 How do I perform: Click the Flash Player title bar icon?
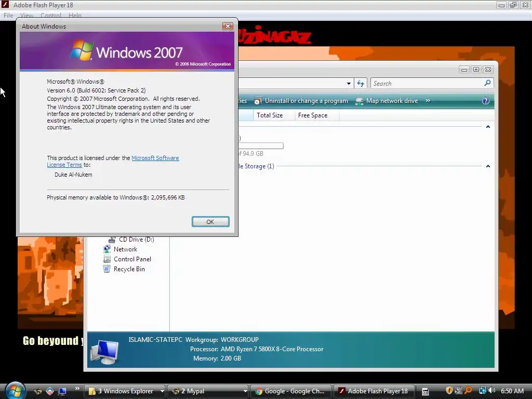tap(5, 4)
